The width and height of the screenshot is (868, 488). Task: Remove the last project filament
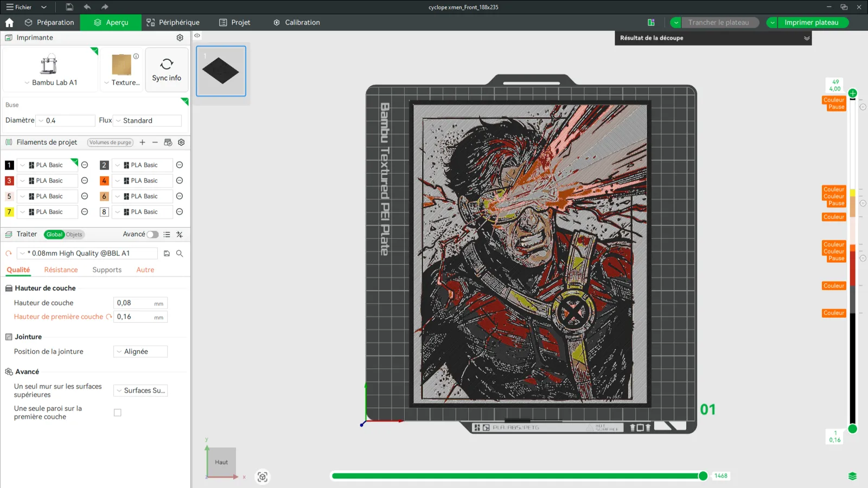pyautogui.click(x=155, y=143)
